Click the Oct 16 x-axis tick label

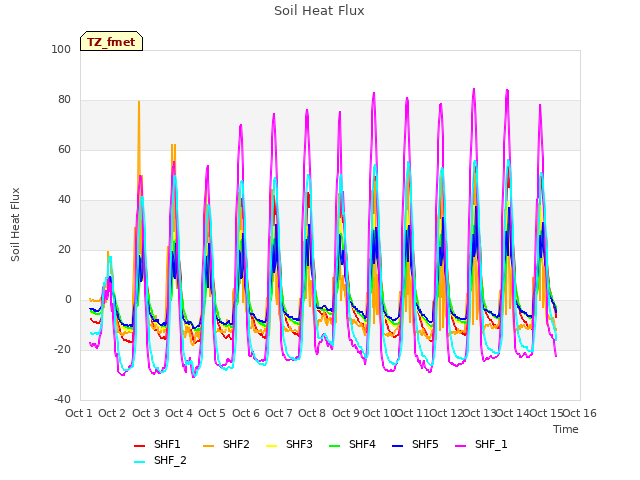click(x=580, y=413)
